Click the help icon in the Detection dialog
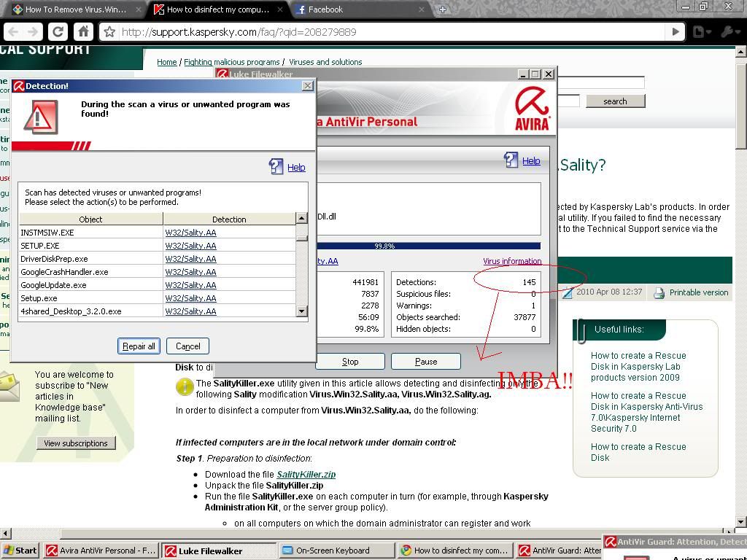This screenshot has height=560, width=747. tap(276, 166)
